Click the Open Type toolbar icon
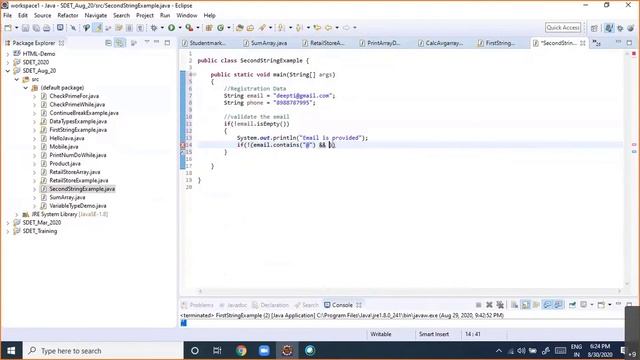640x360 pixels. point(240,28)
